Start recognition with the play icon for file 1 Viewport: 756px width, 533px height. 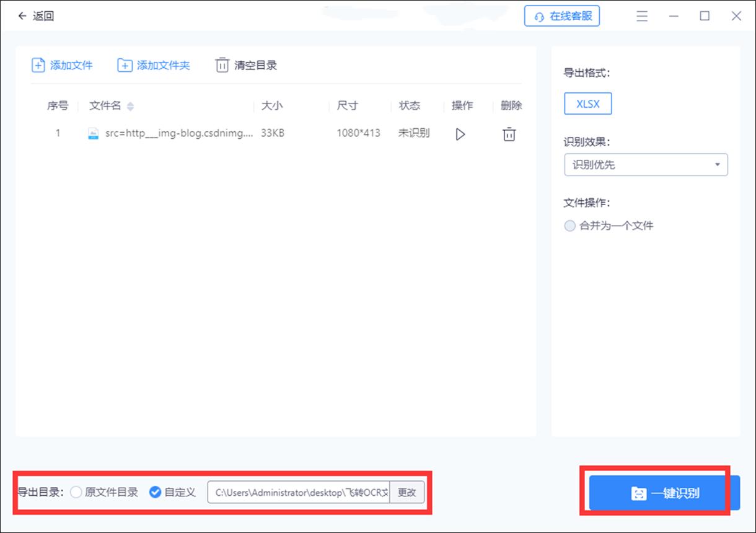(460, 134)
